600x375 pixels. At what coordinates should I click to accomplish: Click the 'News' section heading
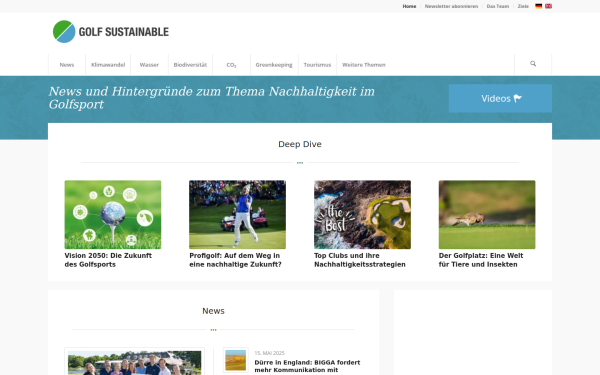[x=214, y=311]
